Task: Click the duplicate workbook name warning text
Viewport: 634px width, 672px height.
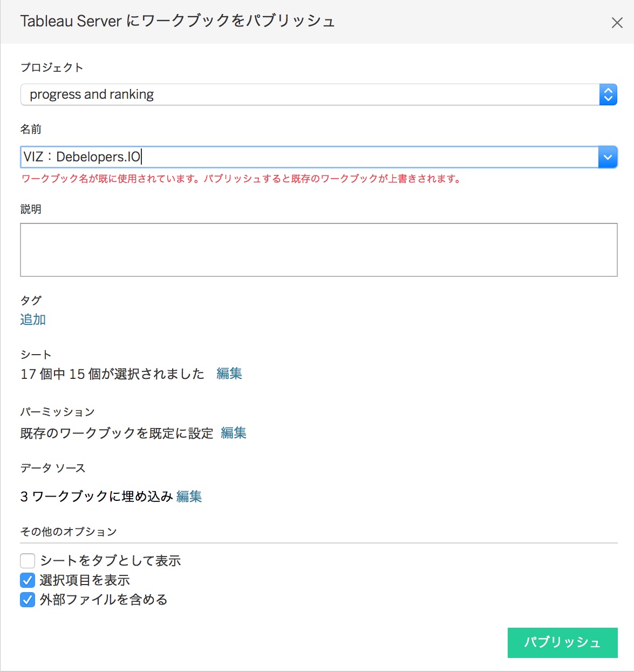Action: [x=241, y=179]
